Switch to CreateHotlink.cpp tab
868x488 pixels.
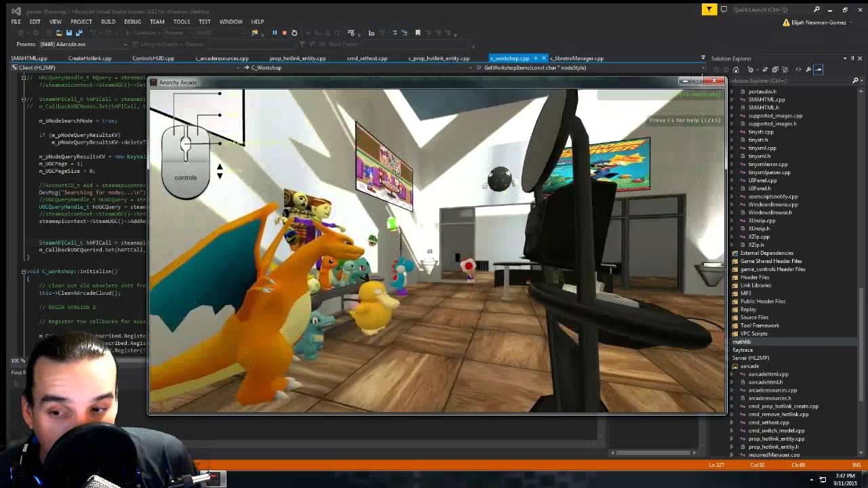pos(90,58)
